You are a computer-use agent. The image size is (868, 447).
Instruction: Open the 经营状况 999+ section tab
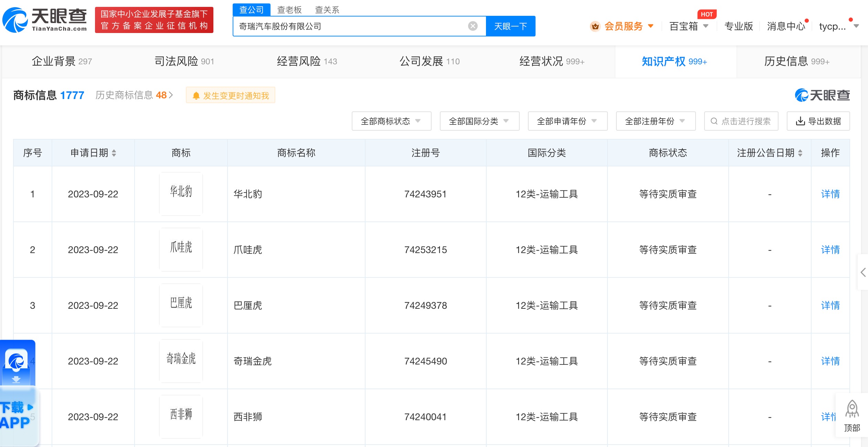(x=552, y=61)
